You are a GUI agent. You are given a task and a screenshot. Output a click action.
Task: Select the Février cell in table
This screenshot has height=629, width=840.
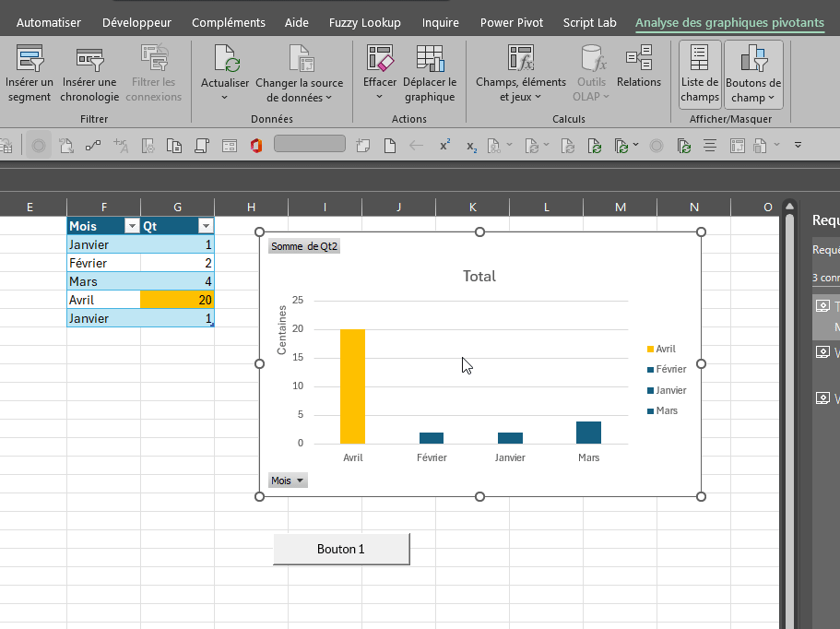103,263
